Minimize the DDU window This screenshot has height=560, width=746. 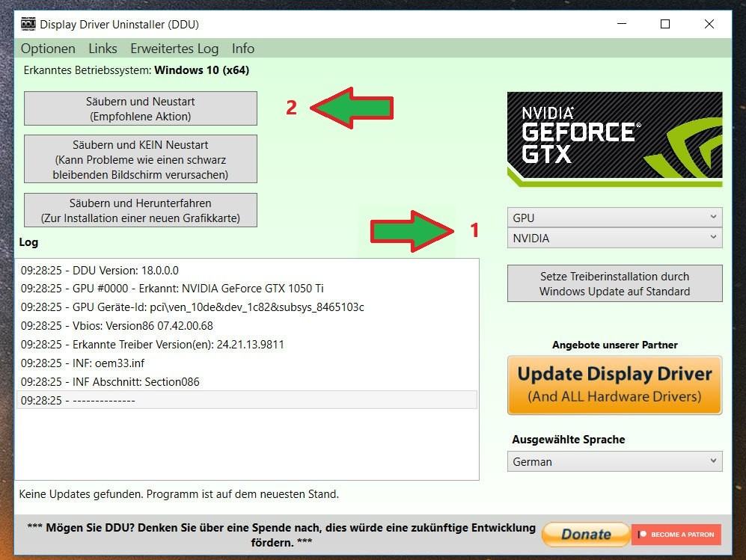(x=622, y=24)
